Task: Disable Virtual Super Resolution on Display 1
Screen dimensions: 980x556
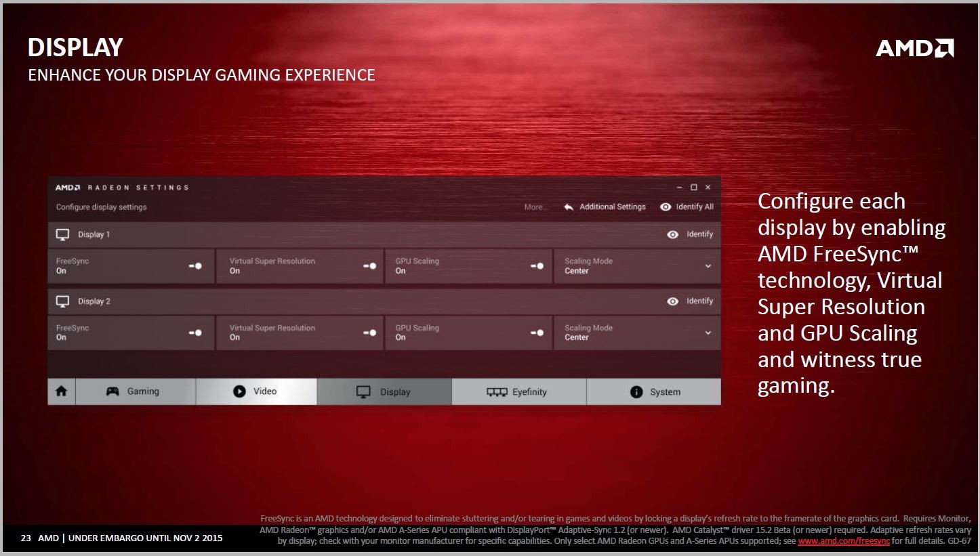Action: 369,266
